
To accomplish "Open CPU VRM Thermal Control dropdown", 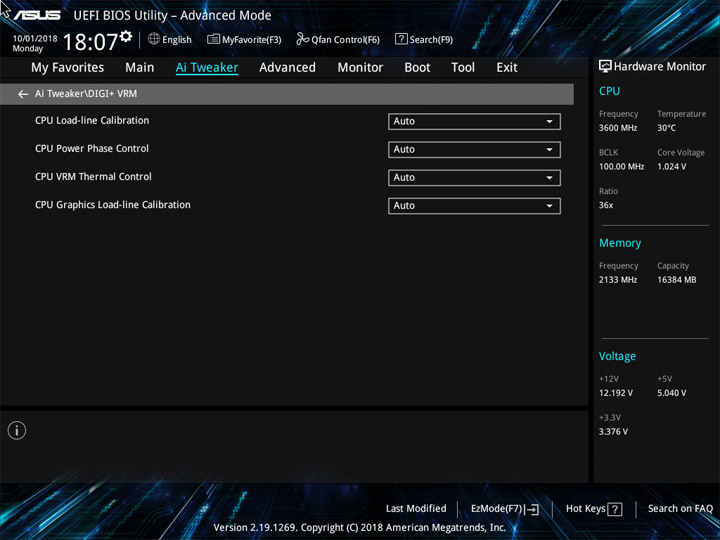I will (x=474, y=178).
